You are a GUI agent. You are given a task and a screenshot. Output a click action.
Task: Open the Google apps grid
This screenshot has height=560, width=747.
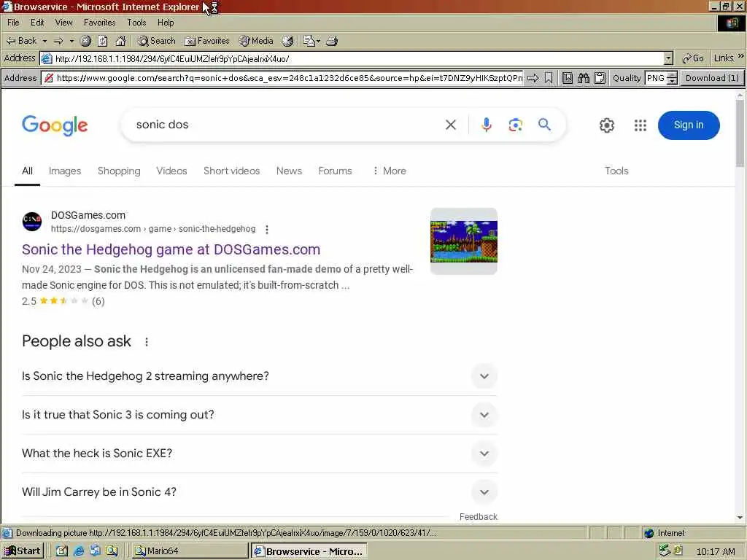coord(640,125)
